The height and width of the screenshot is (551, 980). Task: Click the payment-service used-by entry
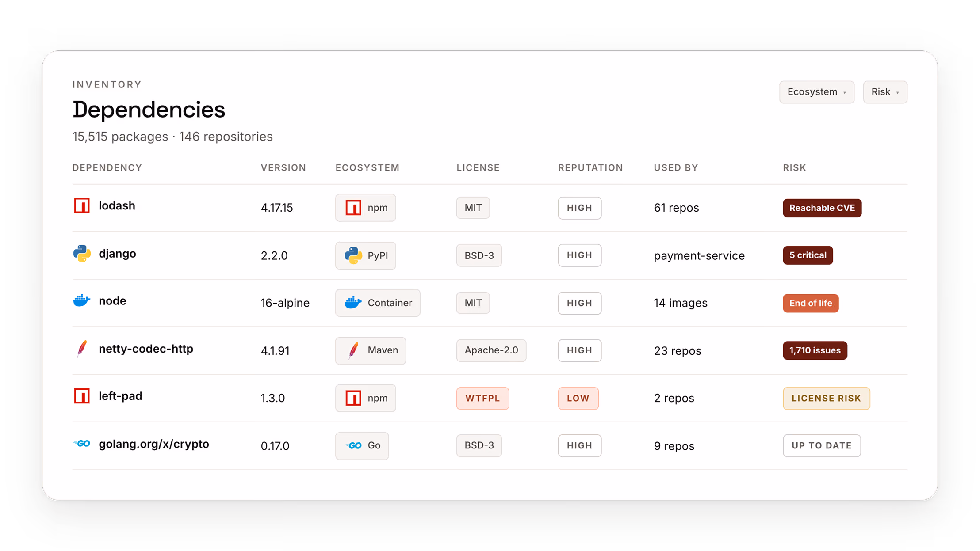pos(699,255)
